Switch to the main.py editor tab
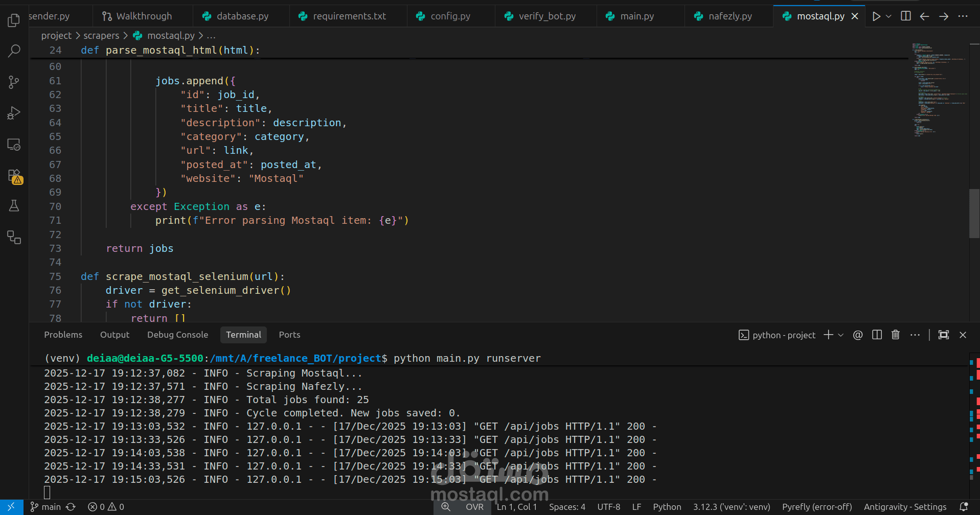Screen dimensions: 980x515 (636, 16)
